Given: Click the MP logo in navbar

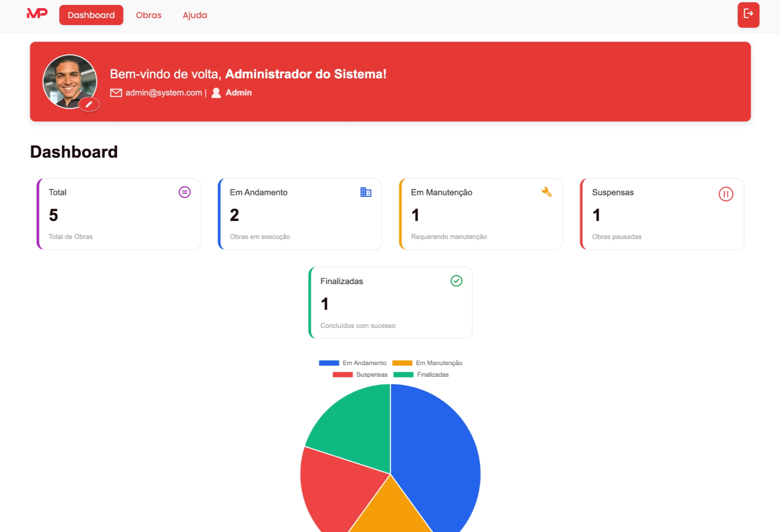Looking at the screenshot, I should point(37,14).
